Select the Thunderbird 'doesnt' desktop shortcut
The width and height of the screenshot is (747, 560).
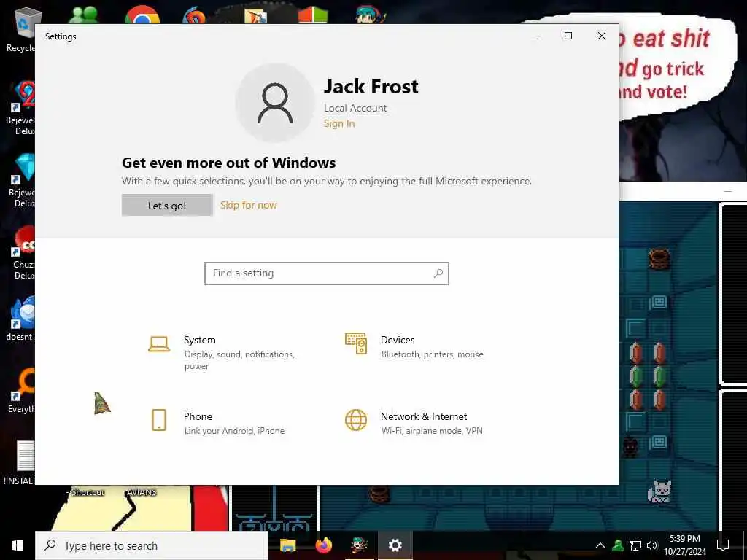pyautogui.click(x=20, y=319)
